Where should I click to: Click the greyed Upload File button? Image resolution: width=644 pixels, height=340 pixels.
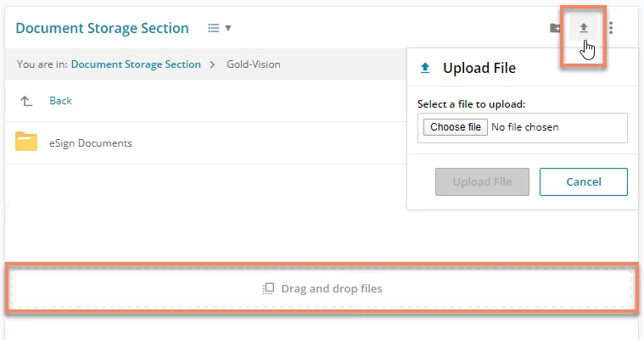pos(482,182)
